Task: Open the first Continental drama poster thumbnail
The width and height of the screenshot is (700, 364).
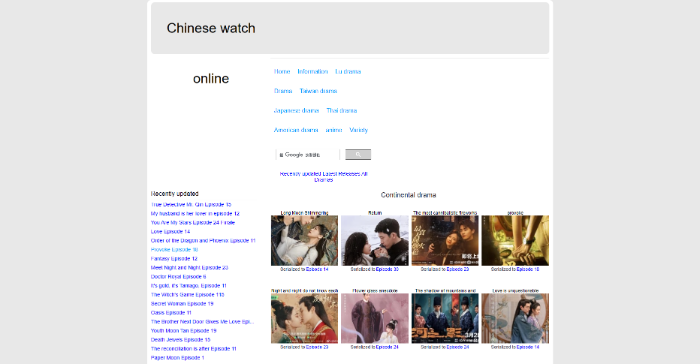Action: (304, 241)
